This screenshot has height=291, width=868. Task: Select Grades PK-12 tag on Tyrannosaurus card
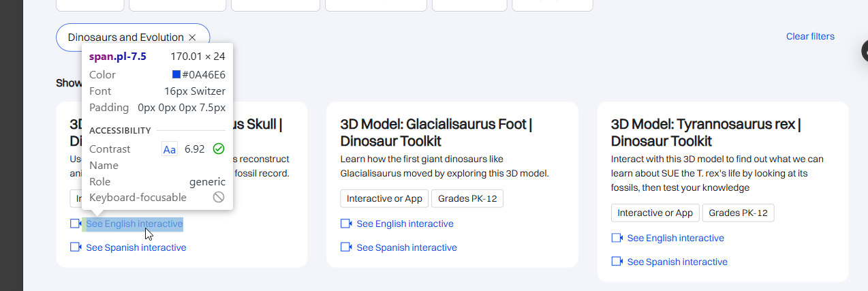[x=738, y=213]
